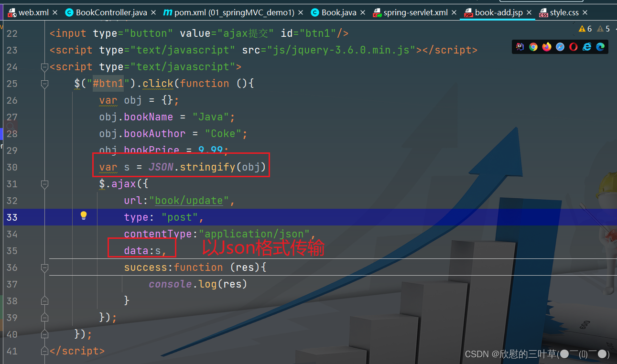Click the console.log(res) statement
Image resolution: width=617 pixels, height=364 pixels.
198,284
